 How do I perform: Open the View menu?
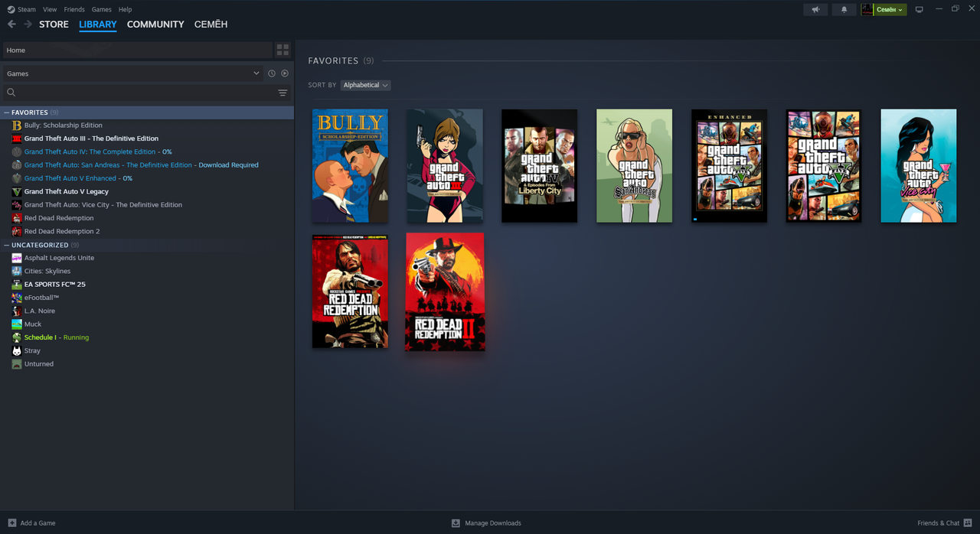(50, 9)
